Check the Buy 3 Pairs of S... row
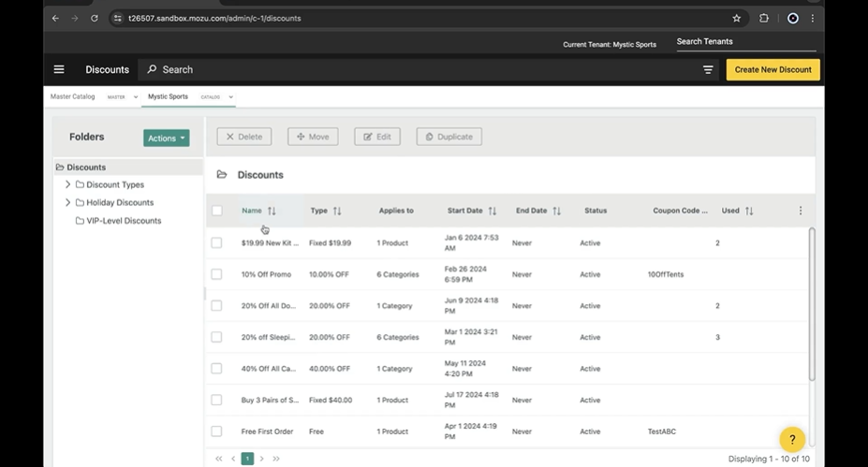868x467 pixels. (216, 400)
